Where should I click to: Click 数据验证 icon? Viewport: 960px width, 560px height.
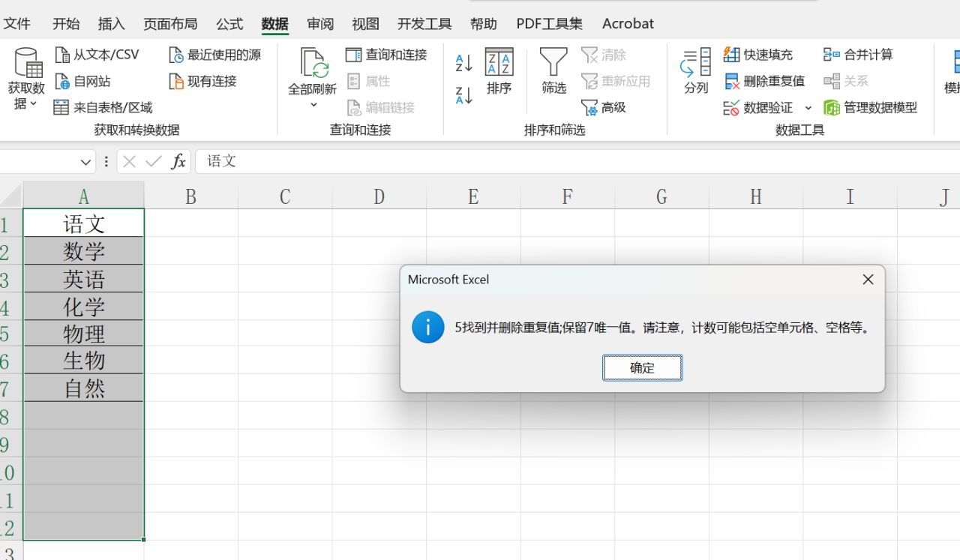click(x=731, y=108)
